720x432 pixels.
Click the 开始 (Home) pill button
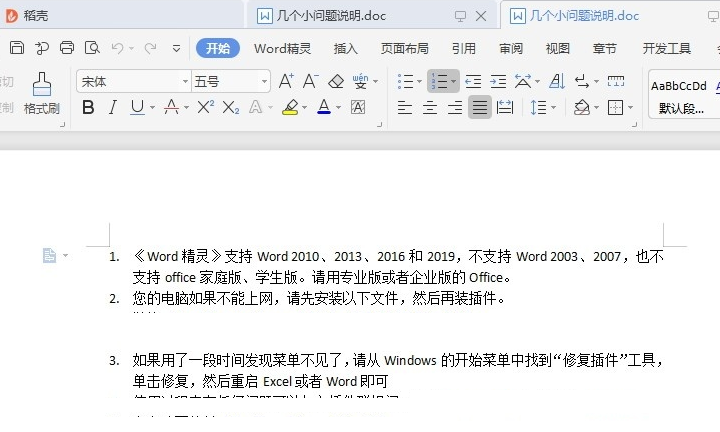pyautogui.click(x=218, y=48)
